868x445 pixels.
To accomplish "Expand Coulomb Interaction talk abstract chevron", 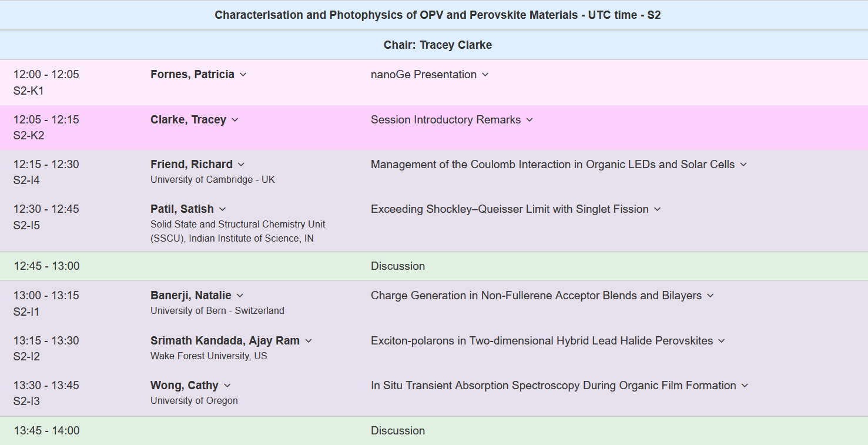I will pos(743,165).
